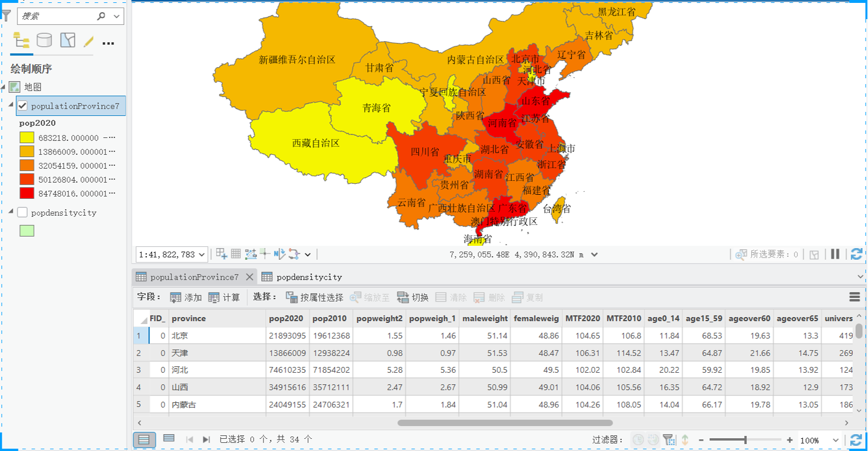Select the 地图 map item in Contents
This screenshot has height=451, width=868.
coord(32,87)
